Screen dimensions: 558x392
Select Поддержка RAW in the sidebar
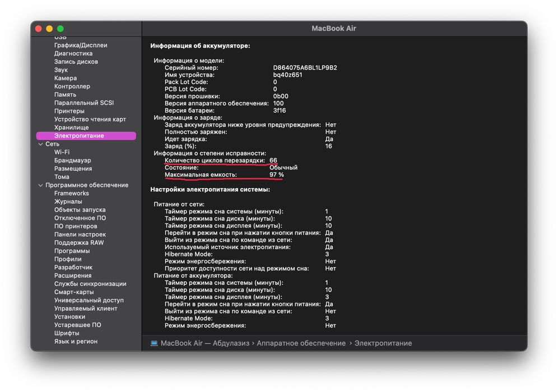coord(79,242)
